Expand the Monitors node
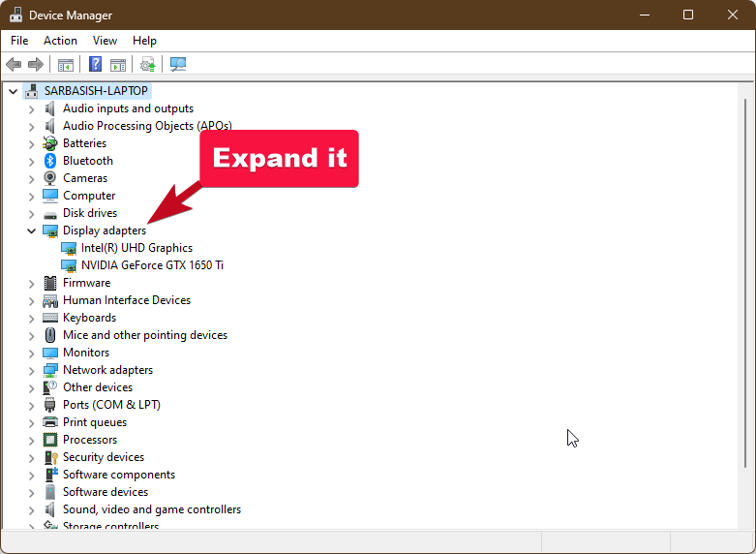Image resolution: width=756 pixels, height=554 pixels. pyautogui.click(x=31, y=354)
